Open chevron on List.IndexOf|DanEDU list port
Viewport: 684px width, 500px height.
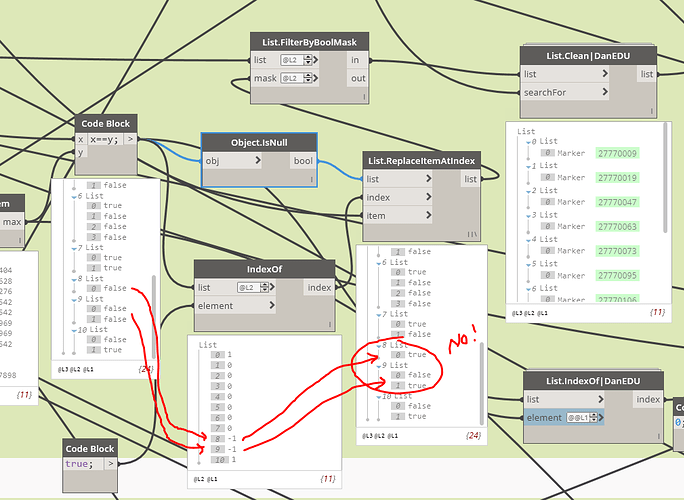(601, 399)
